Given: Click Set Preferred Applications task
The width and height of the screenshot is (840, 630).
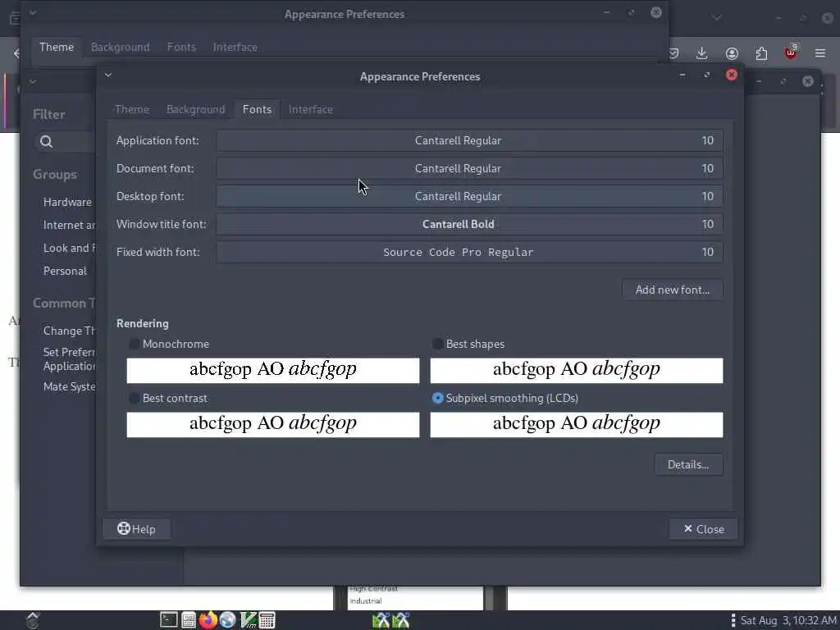Looking at the screenshot, I should (x=69, y=359).
